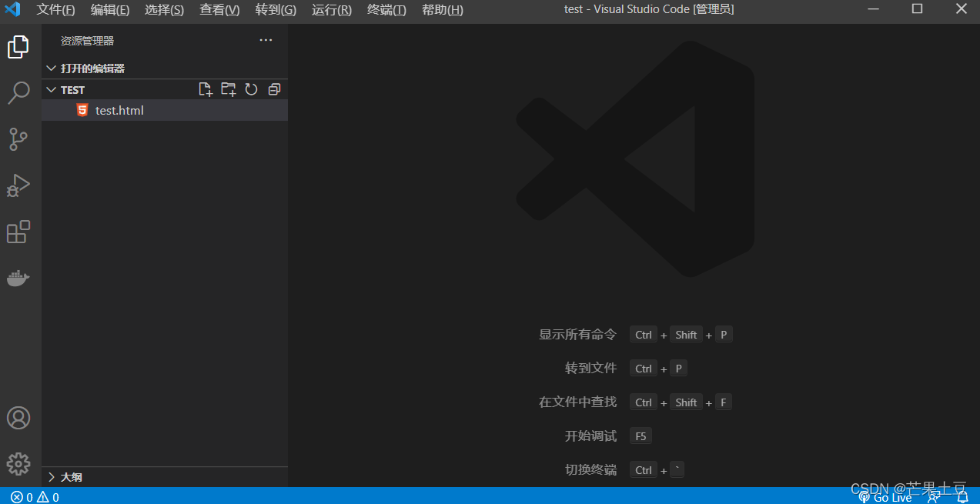Click the 在文件中查找 shortcut label
Screen dimensions: 980x504
[x=577, y=402]
